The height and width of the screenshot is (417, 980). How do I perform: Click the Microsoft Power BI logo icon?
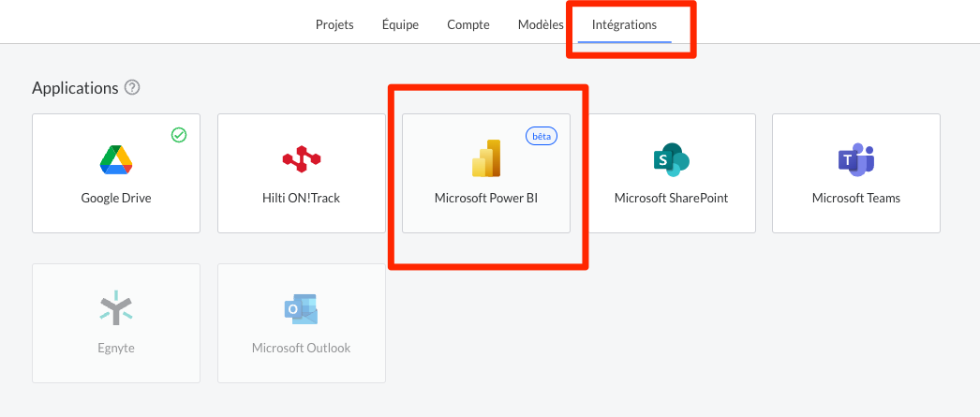(x=486, y=158)
